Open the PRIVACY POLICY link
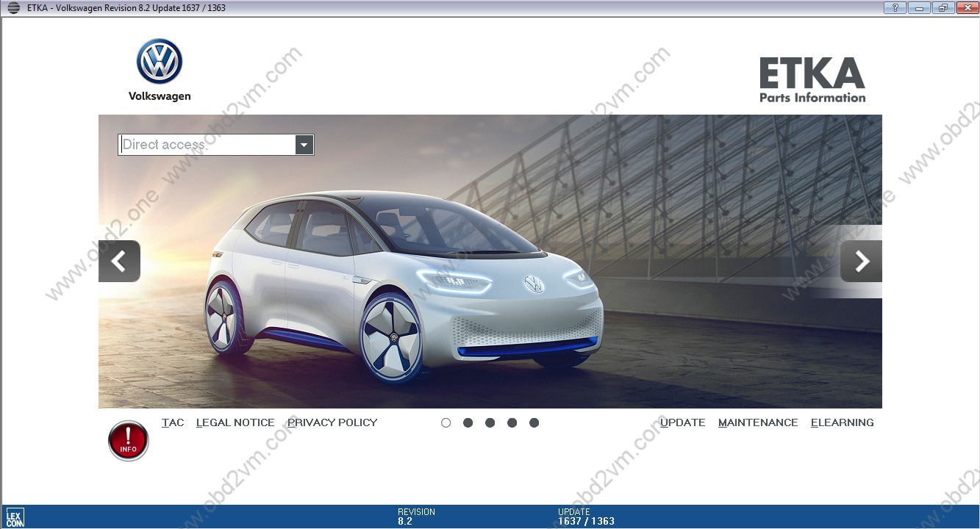The width and height of the screenshot is (980, 529). [x=332, y=422]
